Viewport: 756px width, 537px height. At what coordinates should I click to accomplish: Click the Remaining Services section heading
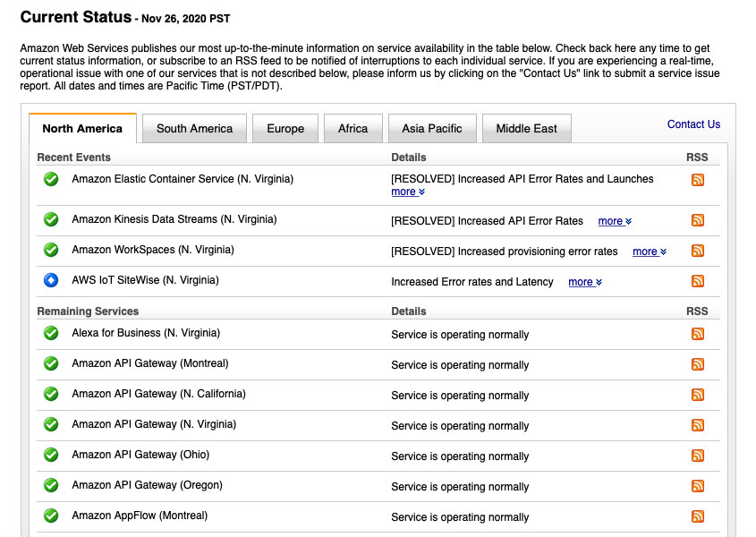pyautogui.click(x=88, y=311)
